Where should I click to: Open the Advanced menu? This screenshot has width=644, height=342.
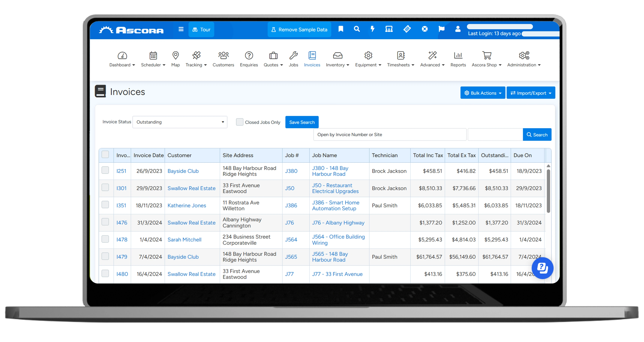pyautogui.click(x=432, y=59)
